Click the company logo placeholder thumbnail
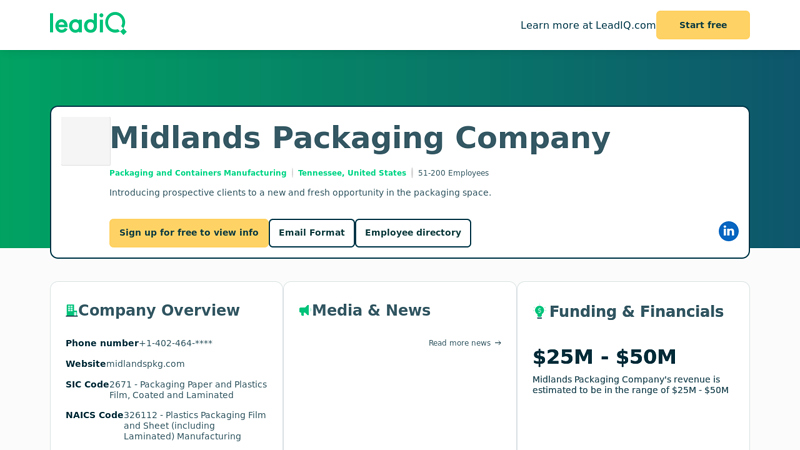This screenshot has width=800, height=450. 86,141
